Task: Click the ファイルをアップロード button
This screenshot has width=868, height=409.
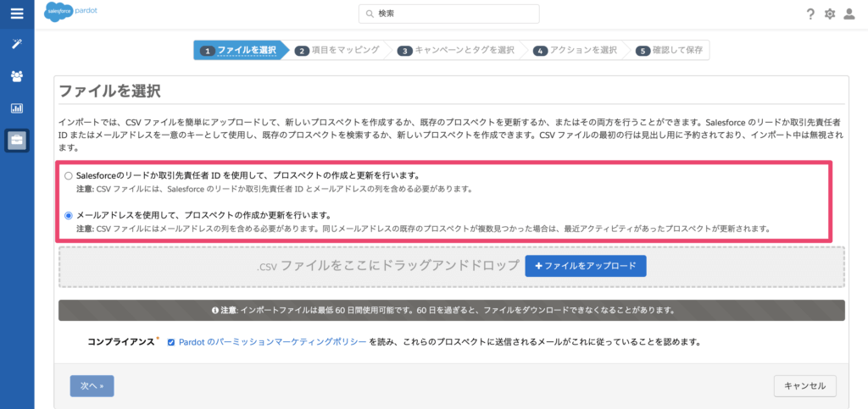Action: tap(585, 266)
